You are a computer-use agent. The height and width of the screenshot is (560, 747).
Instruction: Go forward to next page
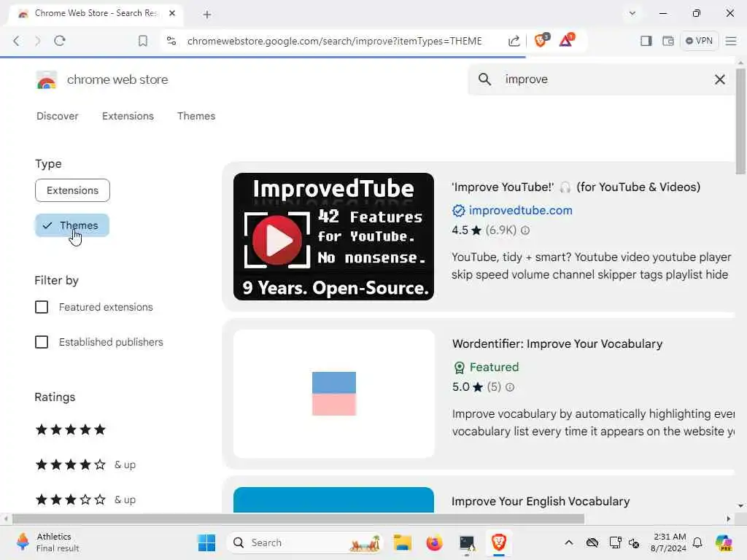[x=38, y=41]
